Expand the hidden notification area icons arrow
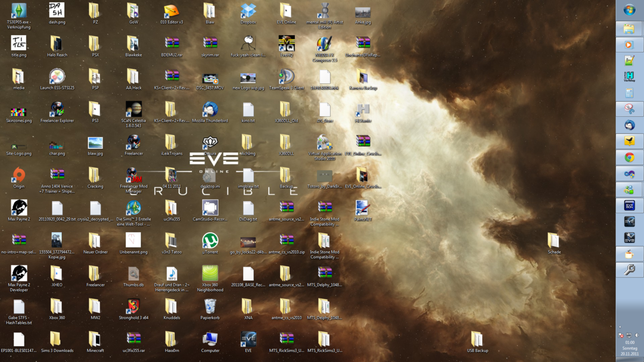644x362 pixels. 620,327
